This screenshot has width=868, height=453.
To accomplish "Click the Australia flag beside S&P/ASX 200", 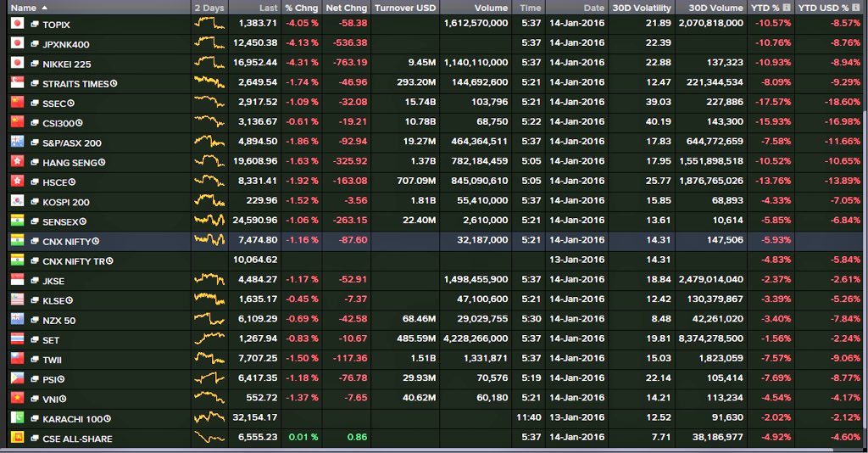I will tap(17, 141).
